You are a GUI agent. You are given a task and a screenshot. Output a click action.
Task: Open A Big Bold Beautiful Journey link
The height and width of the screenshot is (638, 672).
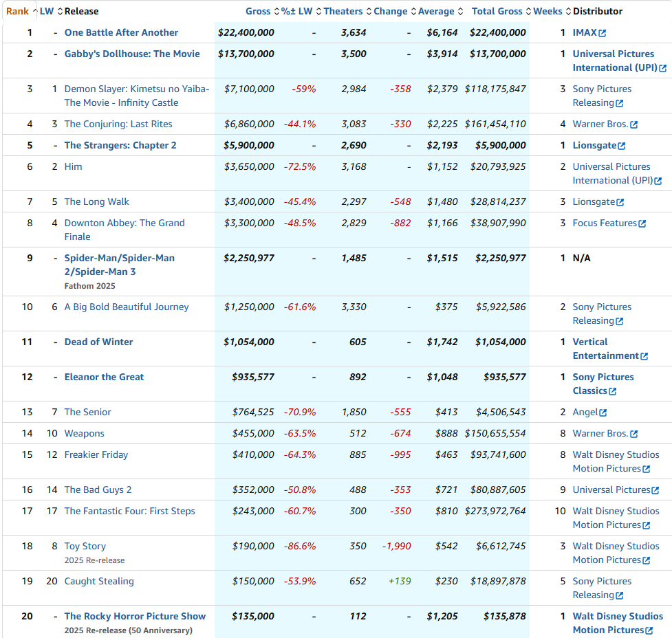point(127,307)
